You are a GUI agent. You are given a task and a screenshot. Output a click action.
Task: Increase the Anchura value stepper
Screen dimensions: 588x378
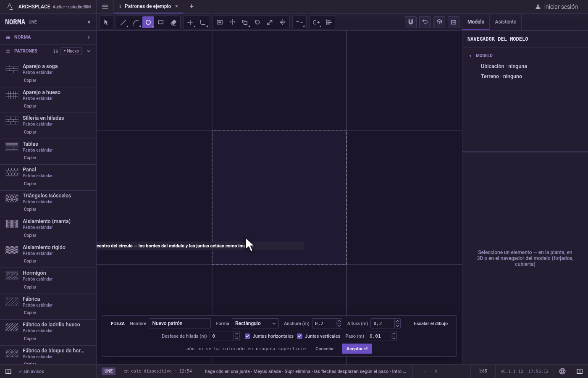[x=339, y=321]
